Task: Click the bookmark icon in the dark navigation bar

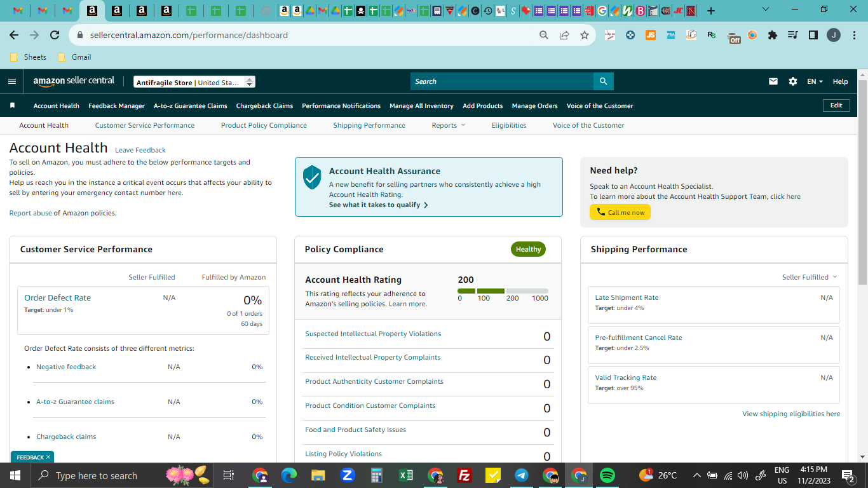Action: (x=12, y=105)
